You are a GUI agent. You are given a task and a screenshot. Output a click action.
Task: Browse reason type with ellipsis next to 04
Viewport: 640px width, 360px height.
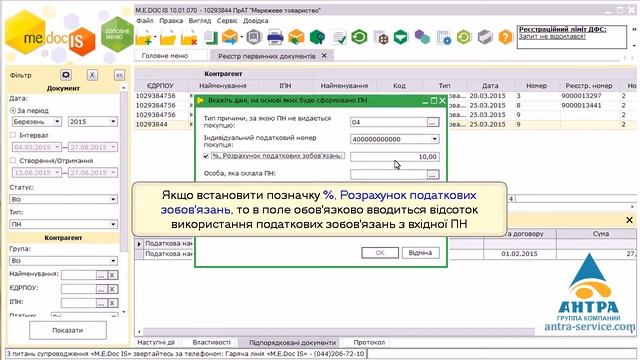coord(433,122)
